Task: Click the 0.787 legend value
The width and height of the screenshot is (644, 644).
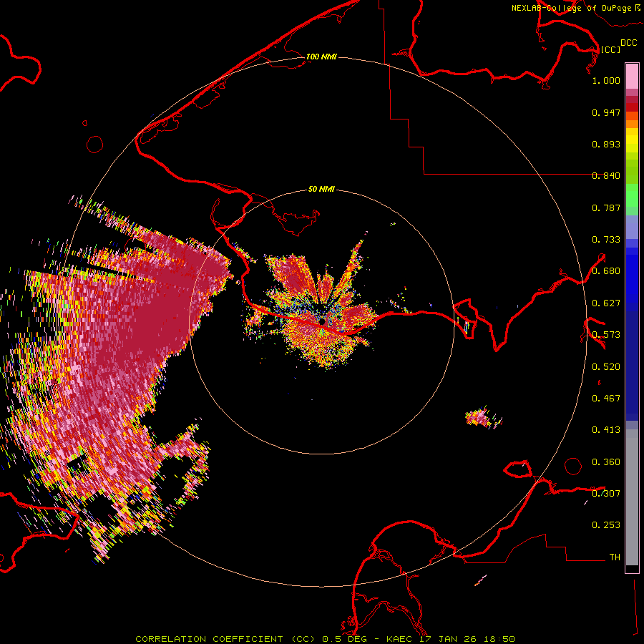Action: (606, 208)
